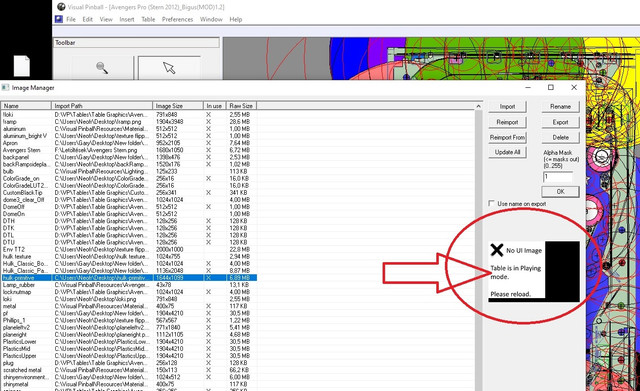Viewport: 640px width, 391px height.
Task: Select the planeright image row
Action: pyautogui.click(x=129, y=334)
